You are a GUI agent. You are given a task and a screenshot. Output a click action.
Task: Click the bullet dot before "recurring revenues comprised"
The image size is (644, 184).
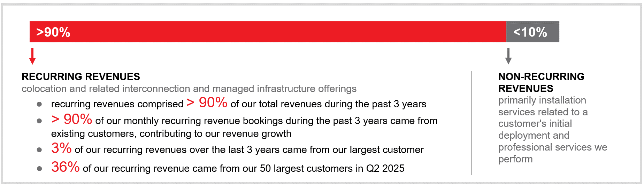(x=39, y=104)
